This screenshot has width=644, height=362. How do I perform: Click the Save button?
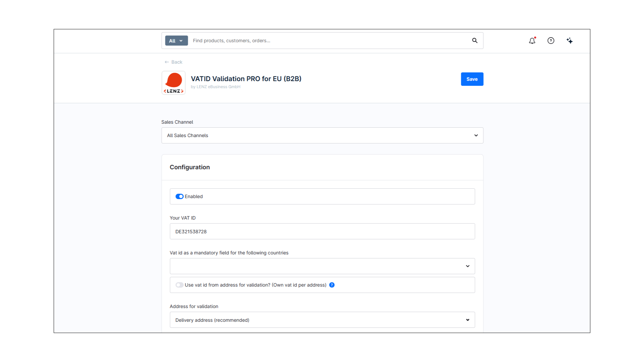[472, 79]
